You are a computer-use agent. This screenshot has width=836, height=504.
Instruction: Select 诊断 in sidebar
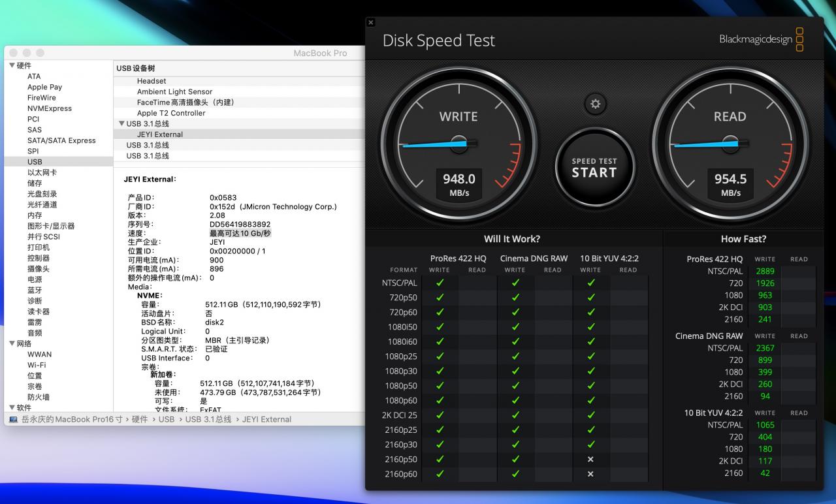[35, 301]
